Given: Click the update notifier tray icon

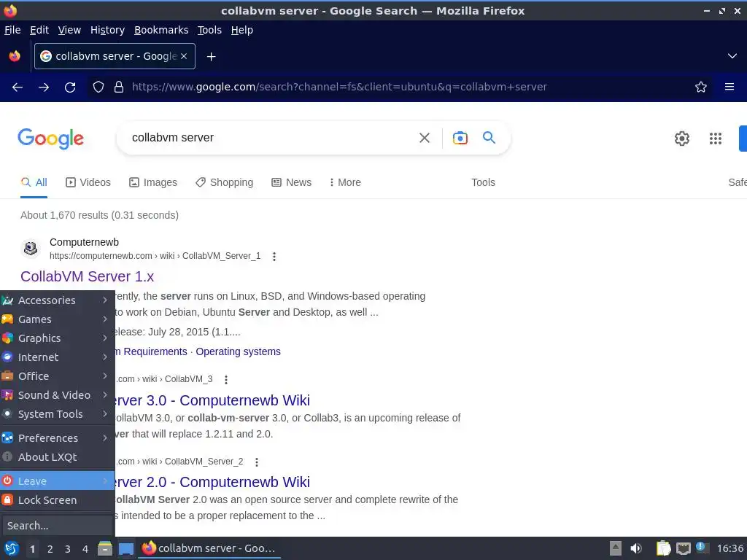Looking at the screenshot, I should tap(701, 547).
